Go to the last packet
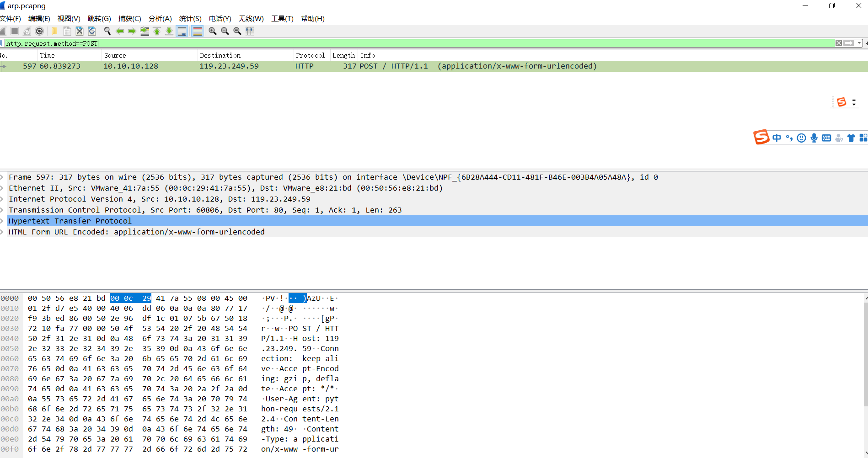Image resolution: width=868 pixels, height=458 pixels. coord(169,31)
